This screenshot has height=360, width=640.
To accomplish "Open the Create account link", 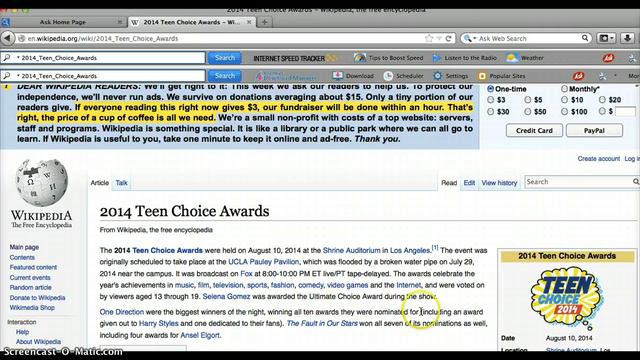I will pyautogui.click(x=599, y=159).
